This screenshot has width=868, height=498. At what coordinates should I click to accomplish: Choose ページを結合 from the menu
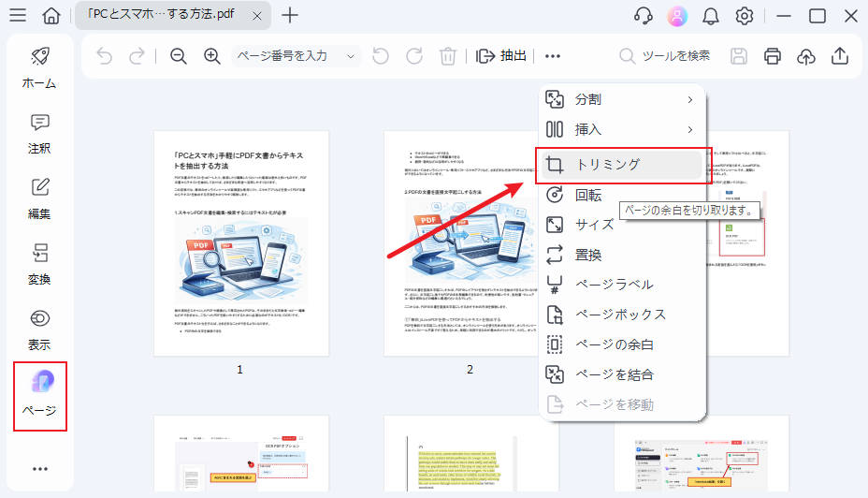(x=622, y=374)
